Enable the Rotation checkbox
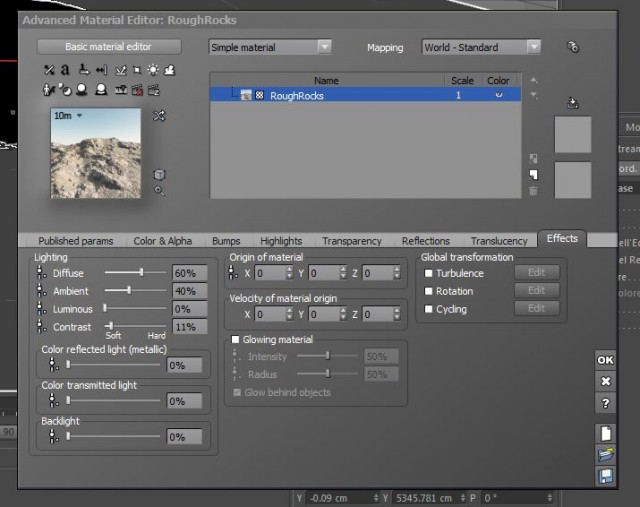The image size is (640, 507). click(428, 291)
